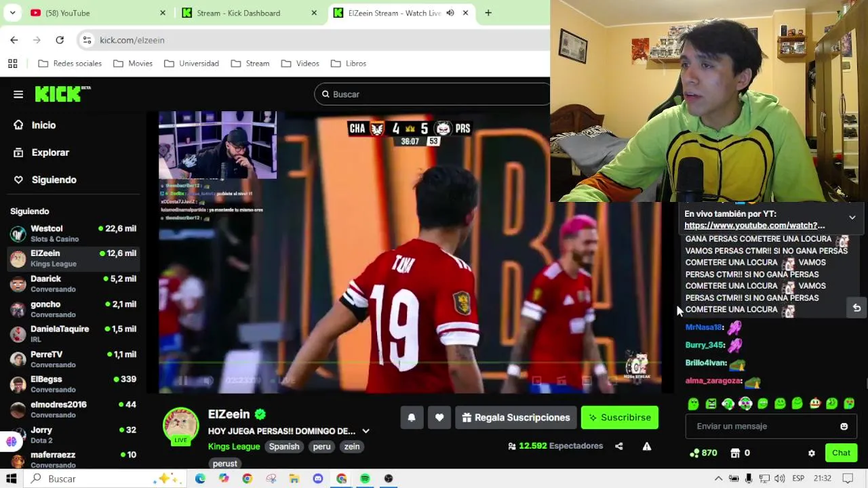
Task: Click the Buscar search field on Kick
Action: [431, 94]
